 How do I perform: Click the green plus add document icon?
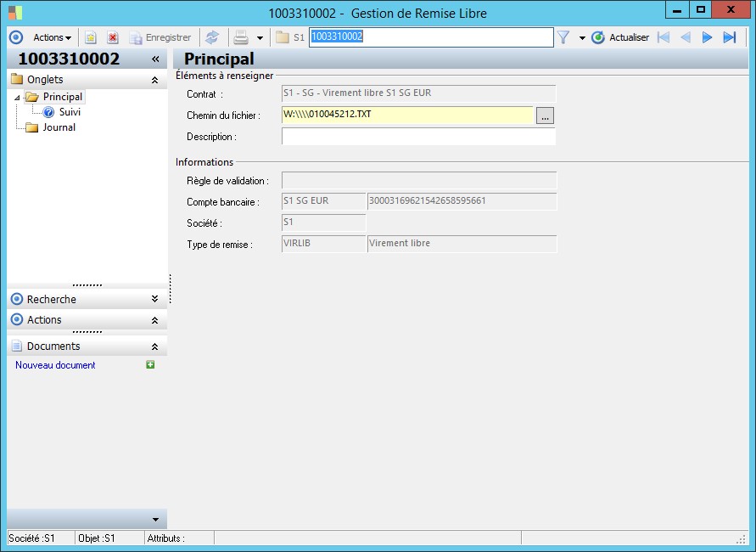tap(150, 365)
